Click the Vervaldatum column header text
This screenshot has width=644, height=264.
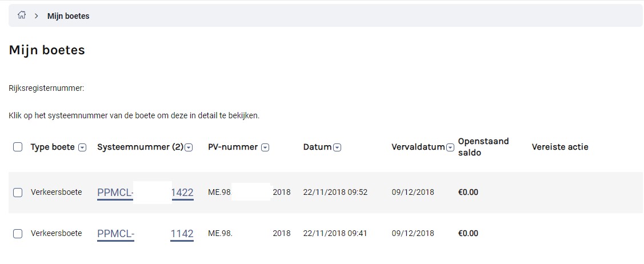(418, 147)
